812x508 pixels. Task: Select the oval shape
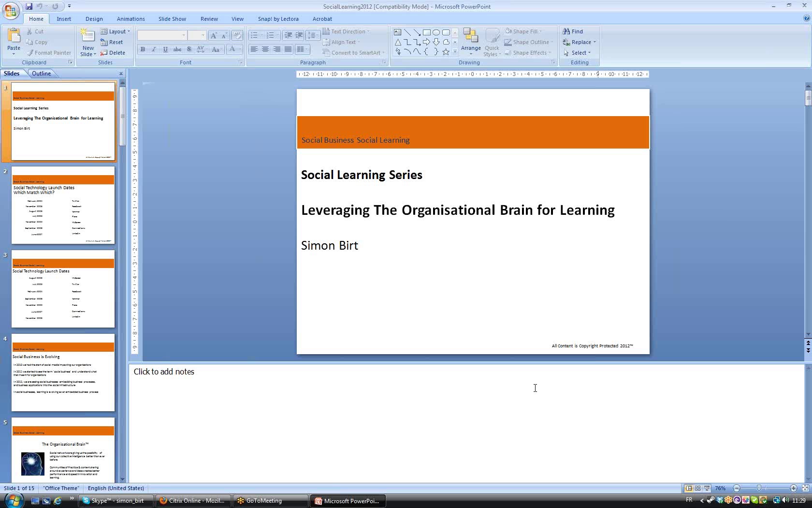[x=436, y=32]
